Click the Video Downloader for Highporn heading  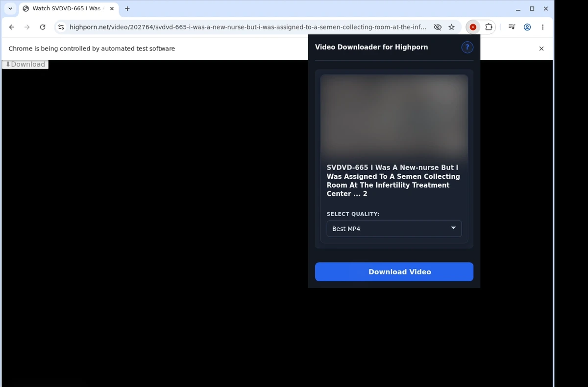(x=371, y=47)
